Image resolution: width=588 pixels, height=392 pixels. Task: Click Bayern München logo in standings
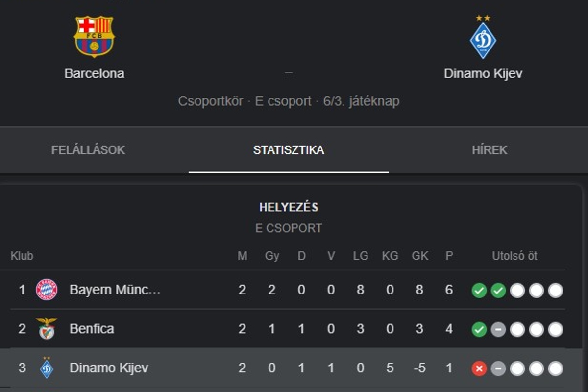coord(47,290)
